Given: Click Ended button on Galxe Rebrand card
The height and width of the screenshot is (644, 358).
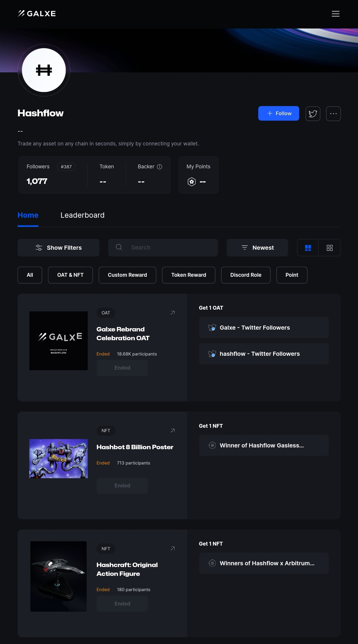Looking at the screenshot, I should [x=122, y=368].
